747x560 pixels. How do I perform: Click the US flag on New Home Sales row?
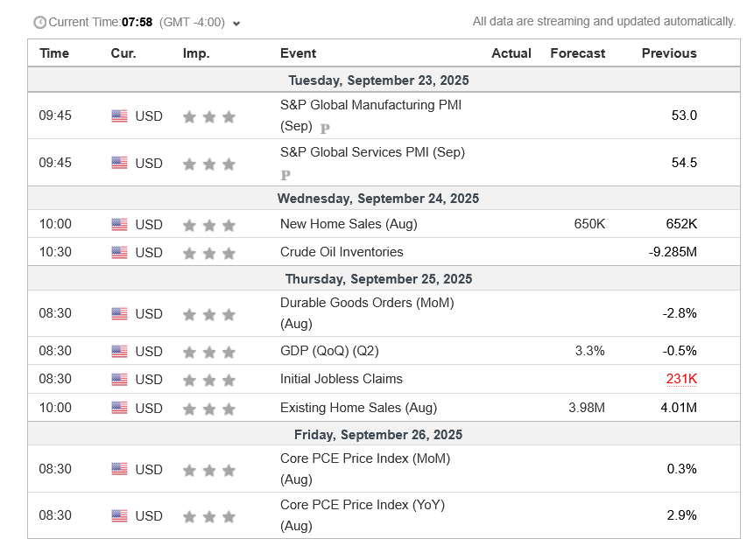[119, 224]
